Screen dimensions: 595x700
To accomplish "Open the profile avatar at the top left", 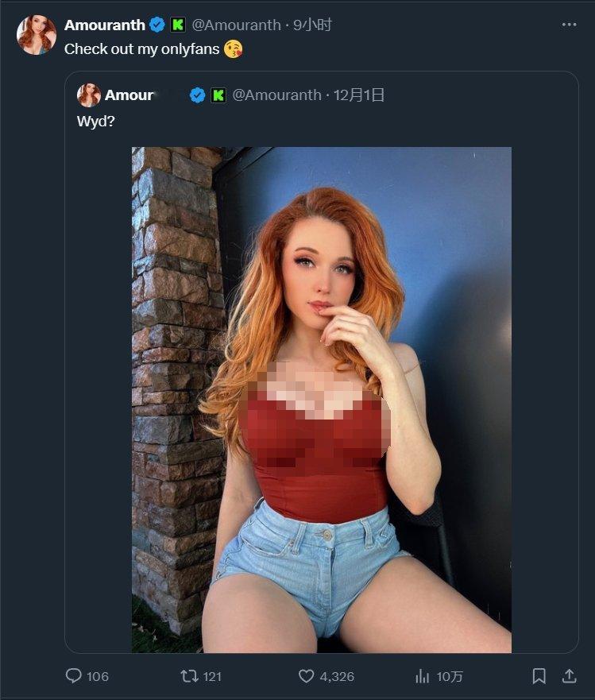I will pyautogui.click(x=37, y=34).
